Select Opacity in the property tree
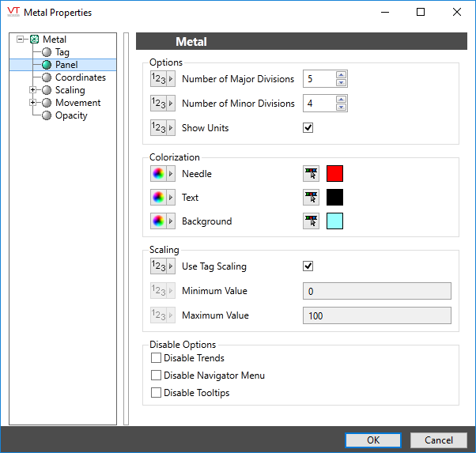 pyautogui.click(x=71, y=115)
